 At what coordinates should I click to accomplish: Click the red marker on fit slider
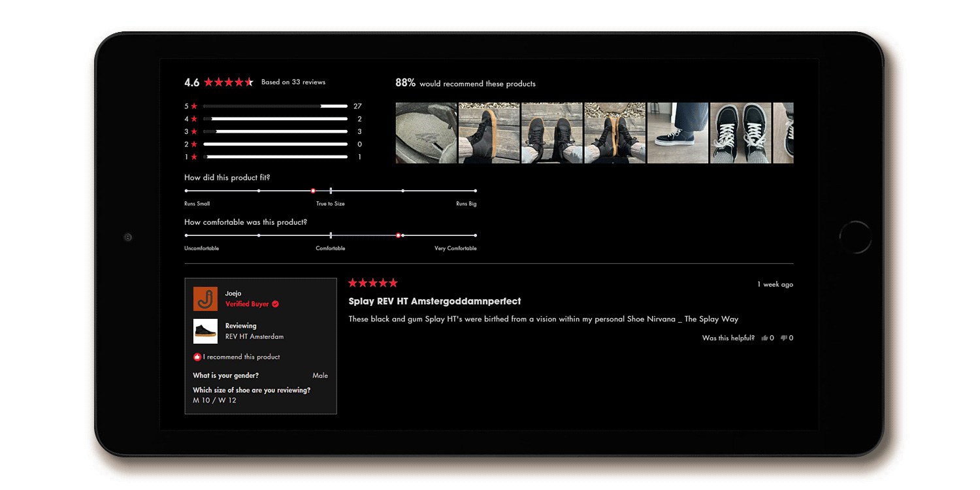pos(313,191)
